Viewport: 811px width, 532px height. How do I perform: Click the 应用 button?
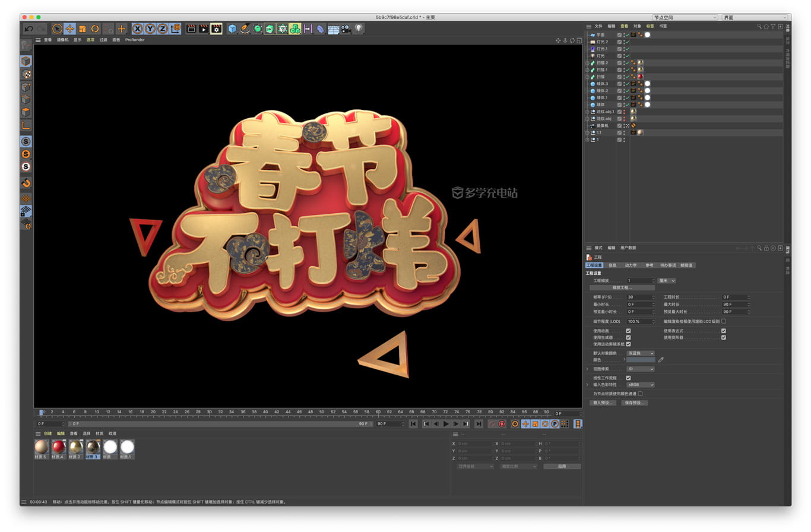tap(561, 466)
